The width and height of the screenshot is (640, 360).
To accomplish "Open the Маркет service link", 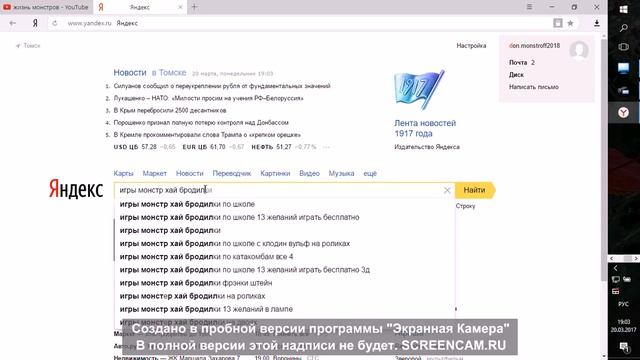I will 154,173.
